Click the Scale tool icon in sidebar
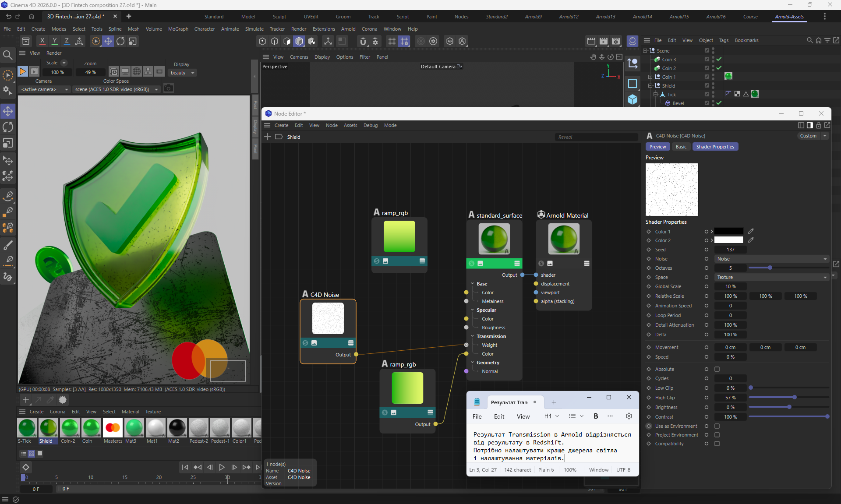This screenshot has height=504, width=841. (8, 143)
